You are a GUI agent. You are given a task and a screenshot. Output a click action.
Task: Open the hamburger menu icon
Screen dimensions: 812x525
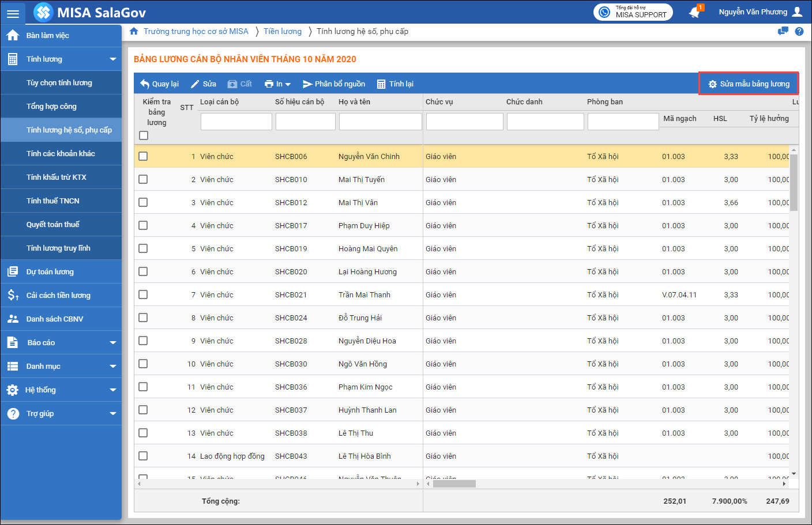click(x=13, y=13)
